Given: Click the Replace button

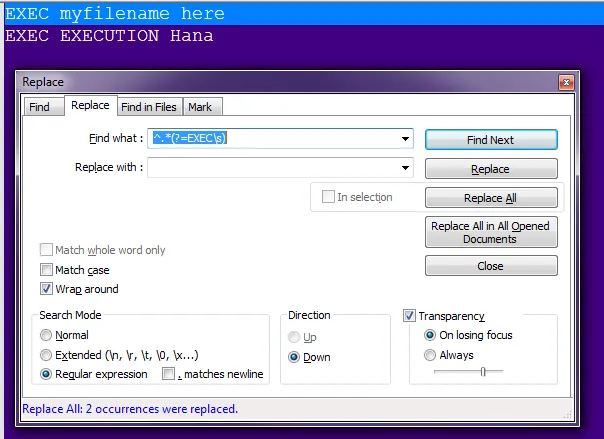Looking at the screenshot, I should click(x=491, y=169).
